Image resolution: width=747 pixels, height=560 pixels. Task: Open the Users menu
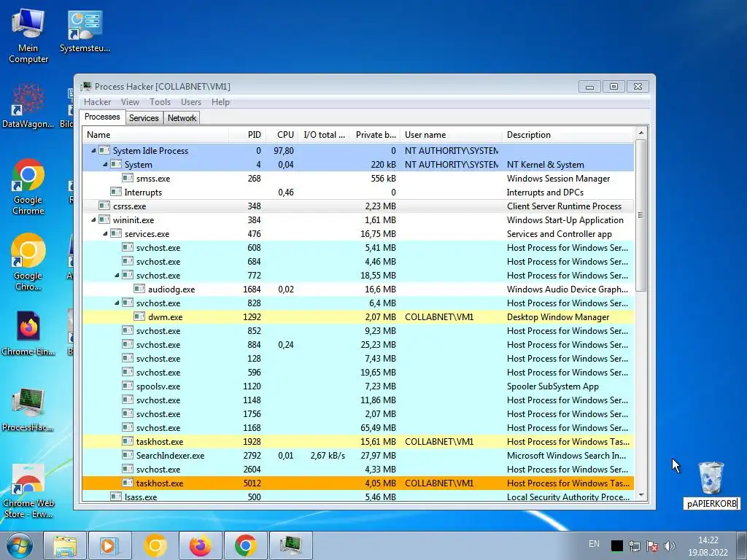click(x=191, y=102)
